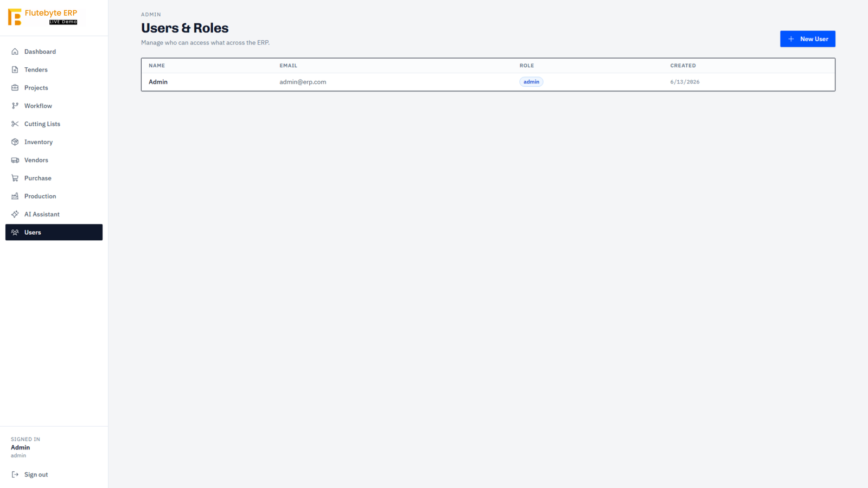Click the Purchase cart icon
868x488 pixels.
(x=15, y=178)
